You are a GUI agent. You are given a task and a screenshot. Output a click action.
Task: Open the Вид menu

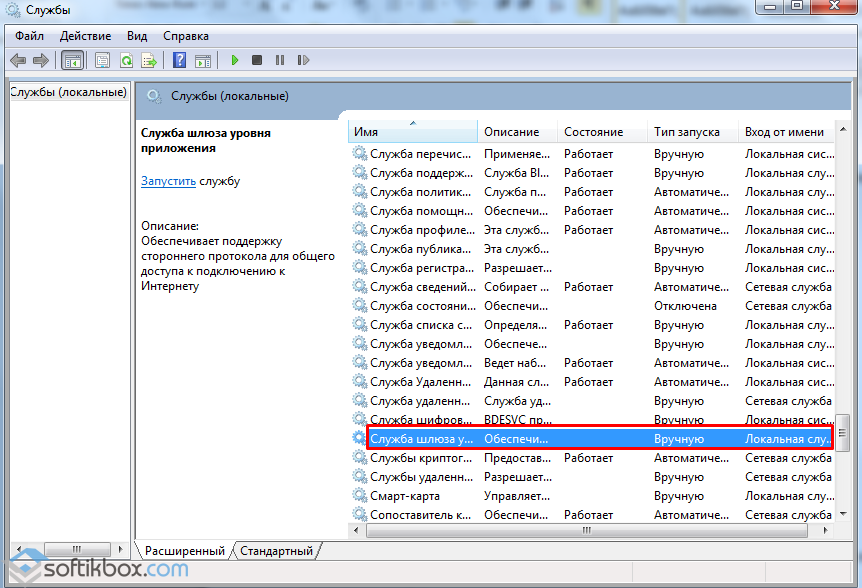click(137, 36)
